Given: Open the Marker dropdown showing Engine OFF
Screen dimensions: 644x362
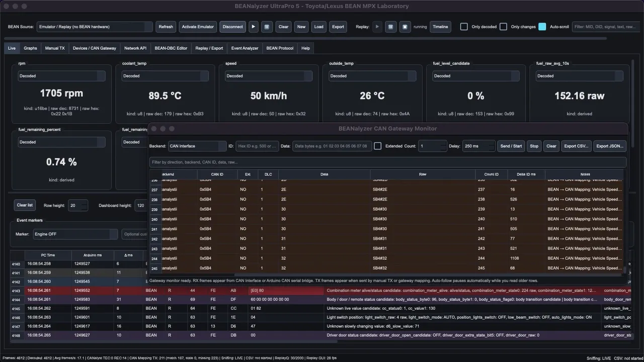Looking at the screenshot, I should click(x=75, y=234).
